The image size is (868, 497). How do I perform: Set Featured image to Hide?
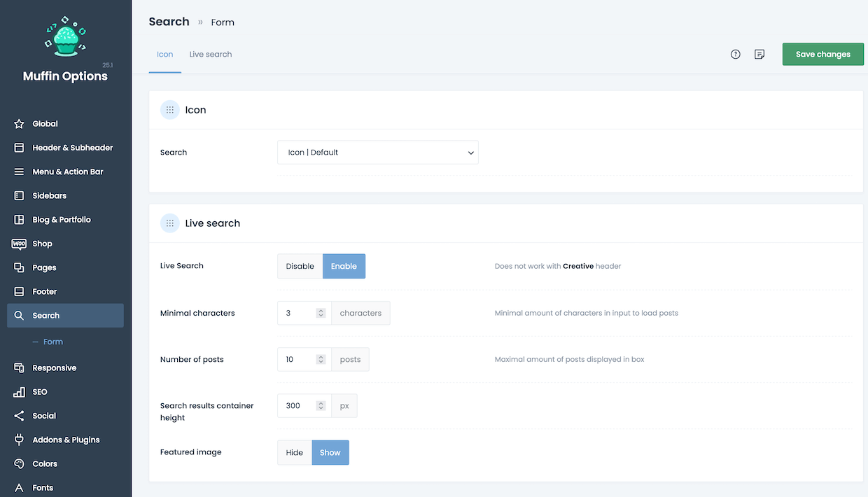point(294,452)
